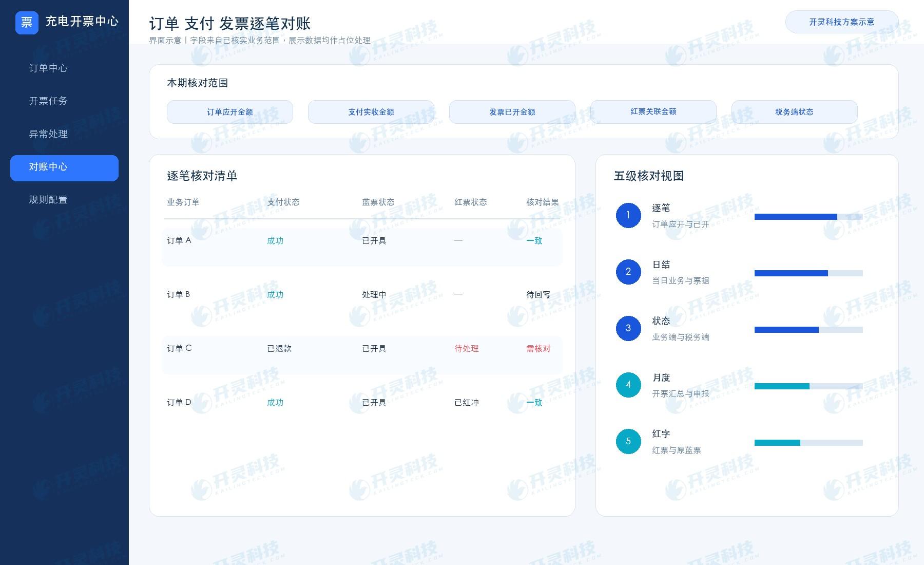Image resolution: width=924 pixels, height=565 pixels.
Task: Click red 待处理 status for 订单 C
Action: coord(467,349)
